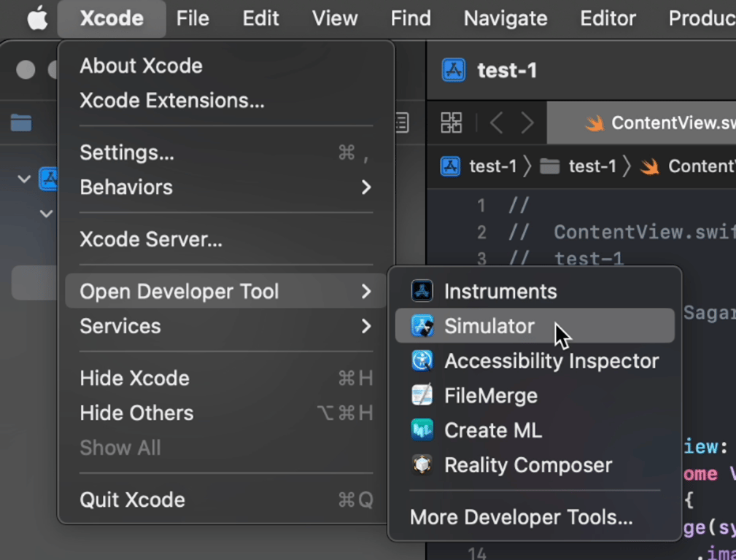Click About Xcode
Screen dimensions: 736x560
[x=140, y=66]
